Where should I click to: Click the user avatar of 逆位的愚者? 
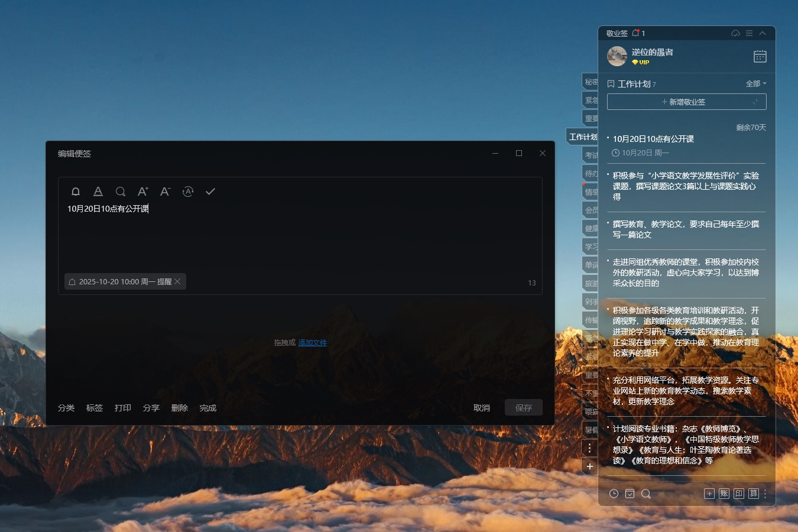[x=617, y=56]
